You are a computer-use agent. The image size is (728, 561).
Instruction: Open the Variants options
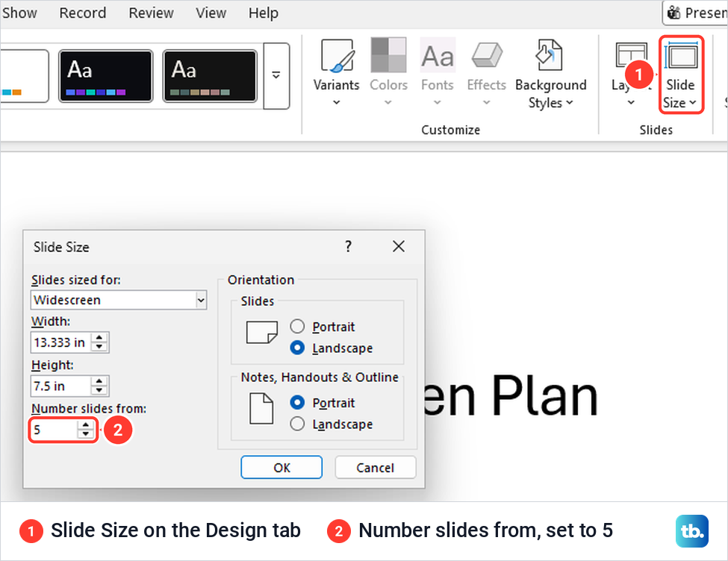[x=337, y=72]
